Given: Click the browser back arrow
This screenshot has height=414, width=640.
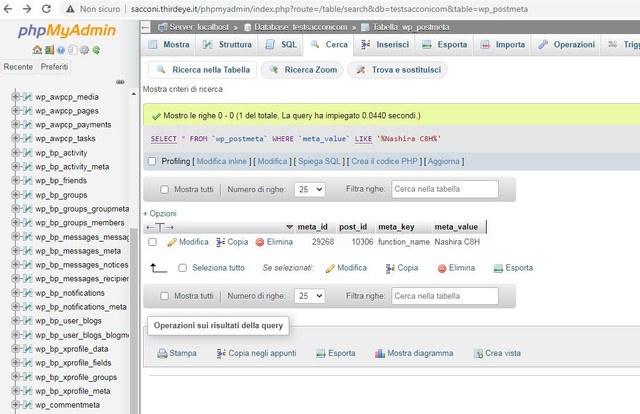Looking at the screenshot, I should 8,9.
